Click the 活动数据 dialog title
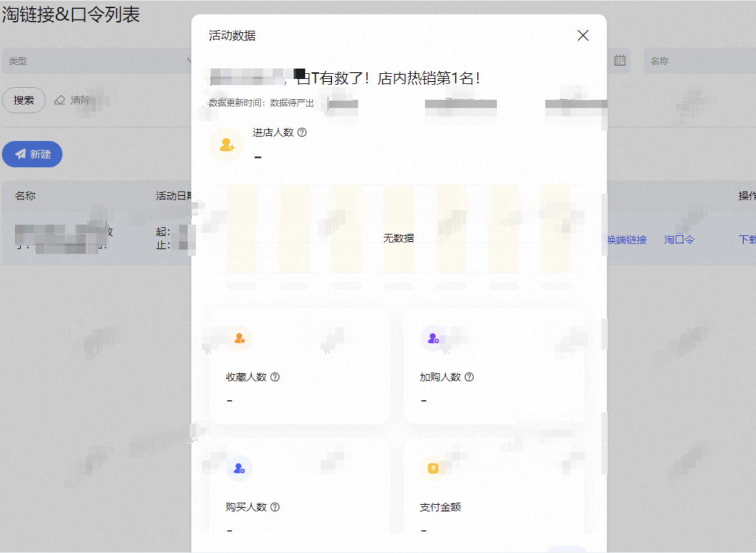The image size is (756, 553). [x=232, y=35]
